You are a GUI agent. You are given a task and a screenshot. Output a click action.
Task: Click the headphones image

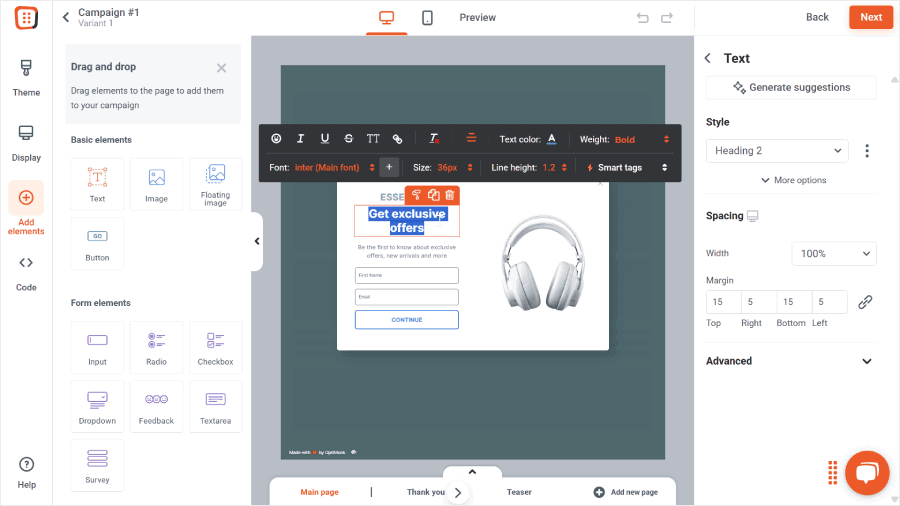coord(542,263)
